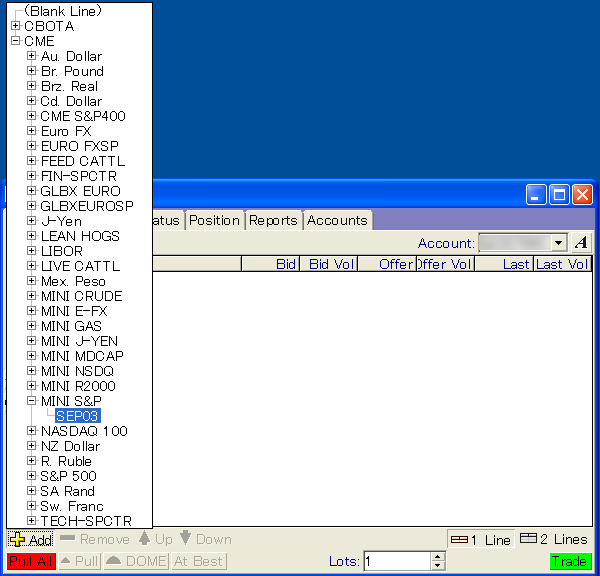Switch to the Accounts tab
Viewport: 600px width, 576px height.
(x=337, y=220)
